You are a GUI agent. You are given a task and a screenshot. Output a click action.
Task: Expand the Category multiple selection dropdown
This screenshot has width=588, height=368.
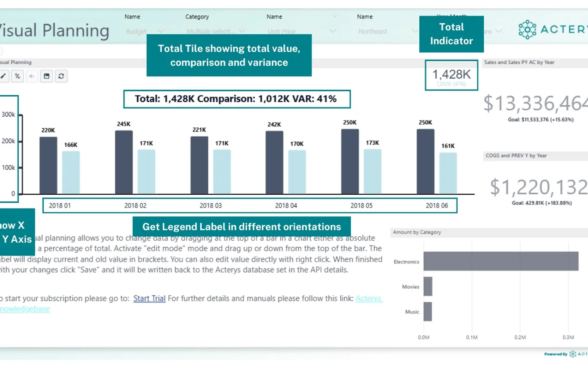coord(216,31)
